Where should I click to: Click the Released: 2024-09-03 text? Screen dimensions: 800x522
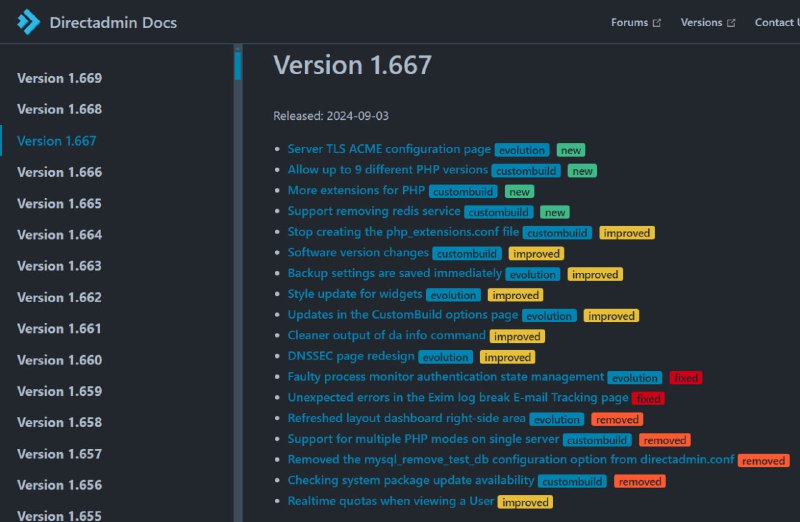tap(331, 116)
